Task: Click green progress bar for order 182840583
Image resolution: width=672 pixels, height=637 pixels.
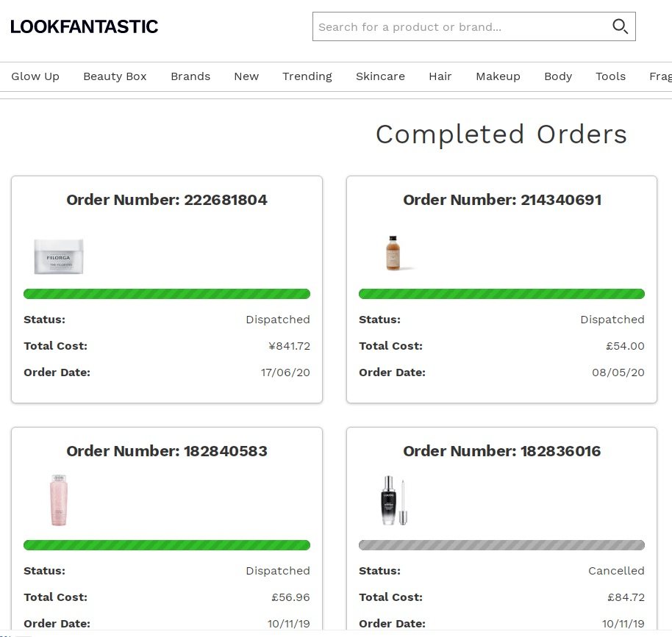Action: coord(167,545)
